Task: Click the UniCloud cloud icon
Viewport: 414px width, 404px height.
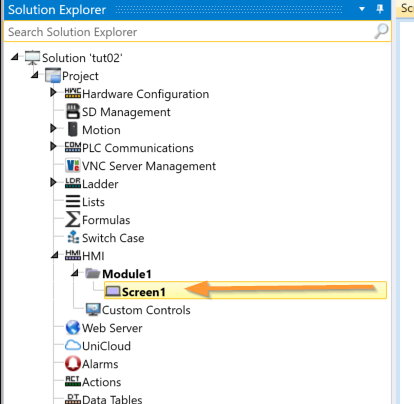Action: point(73,345)
